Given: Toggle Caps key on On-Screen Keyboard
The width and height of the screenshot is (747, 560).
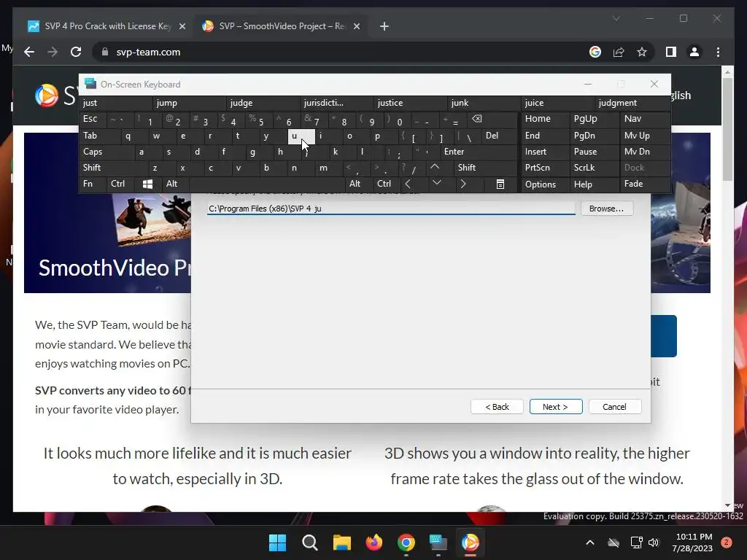Looking at the screenshot, I should click(x=107, y=152).
